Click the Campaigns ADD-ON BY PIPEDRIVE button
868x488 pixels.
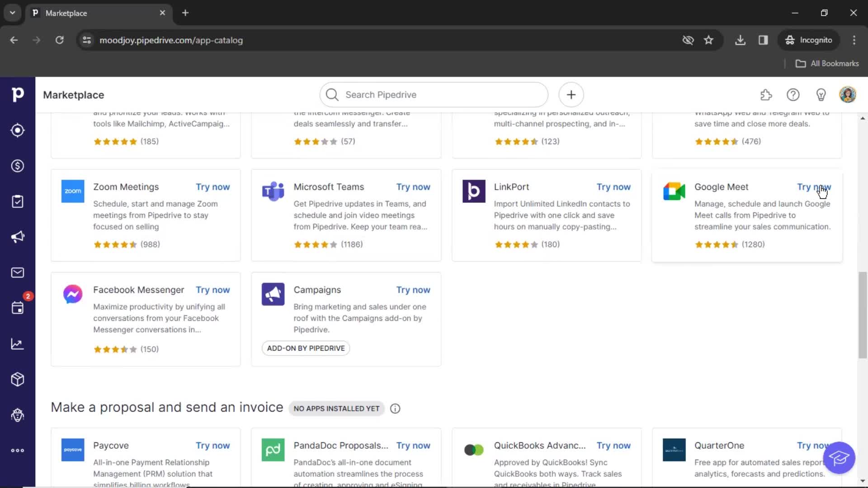tap(306, 348)
